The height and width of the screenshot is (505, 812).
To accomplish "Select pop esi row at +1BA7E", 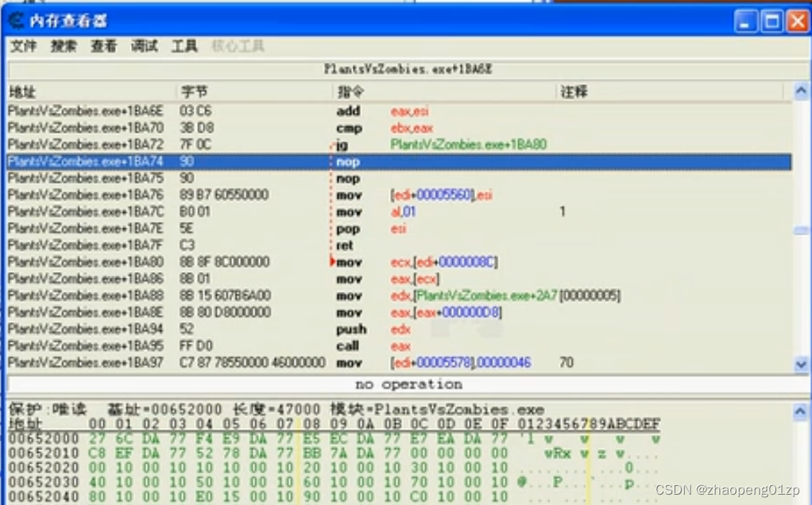I will point(399,229).
